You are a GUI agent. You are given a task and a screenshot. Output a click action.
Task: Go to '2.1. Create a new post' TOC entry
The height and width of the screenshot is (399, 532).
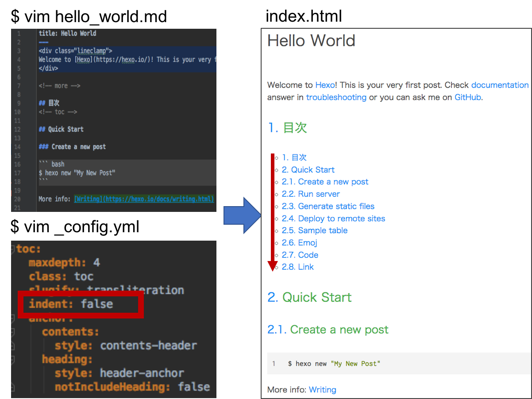point(325,182)
